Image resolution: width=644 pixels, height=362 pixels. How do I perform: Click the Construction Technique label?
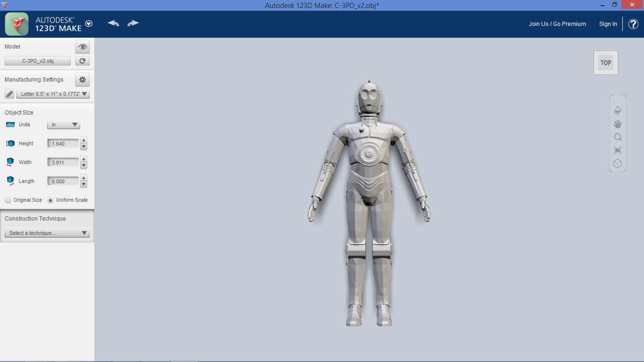(35, 219)
